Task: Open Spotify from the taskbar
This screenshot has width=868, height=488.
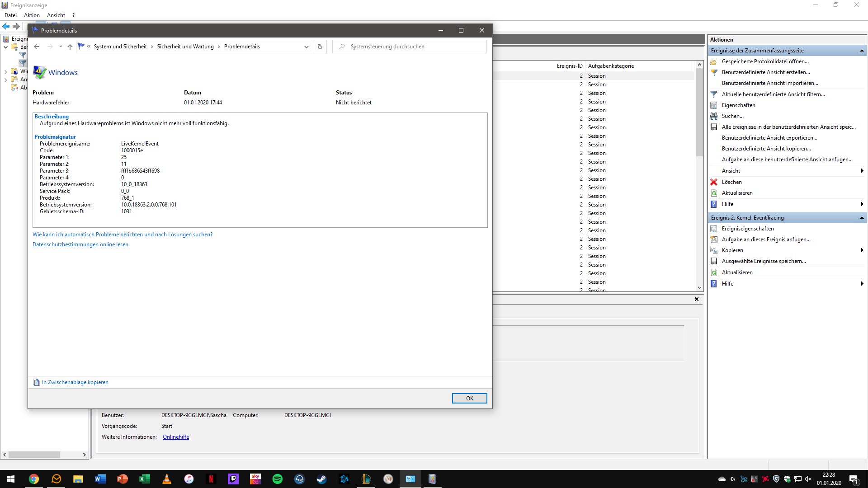Action: tap(278, 479)
